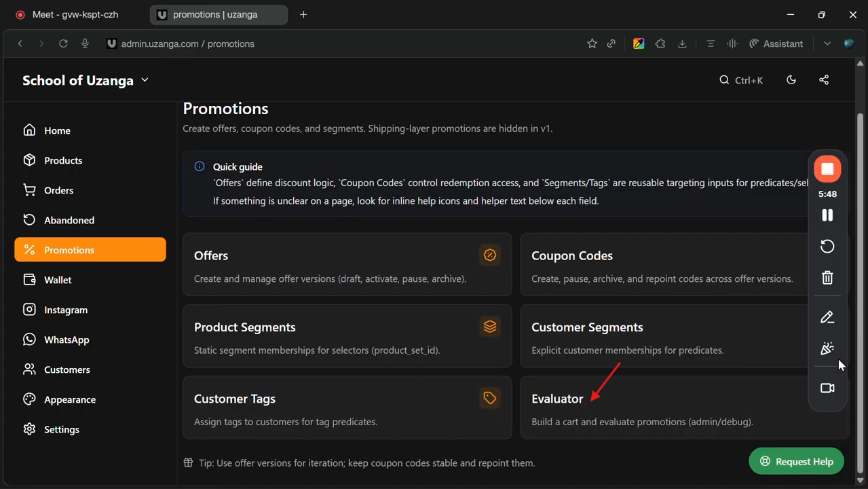The width and height of the screenshot is (868, 489).
Task: Expand the School of Uzanga dropdown
Action: [86, 80]
